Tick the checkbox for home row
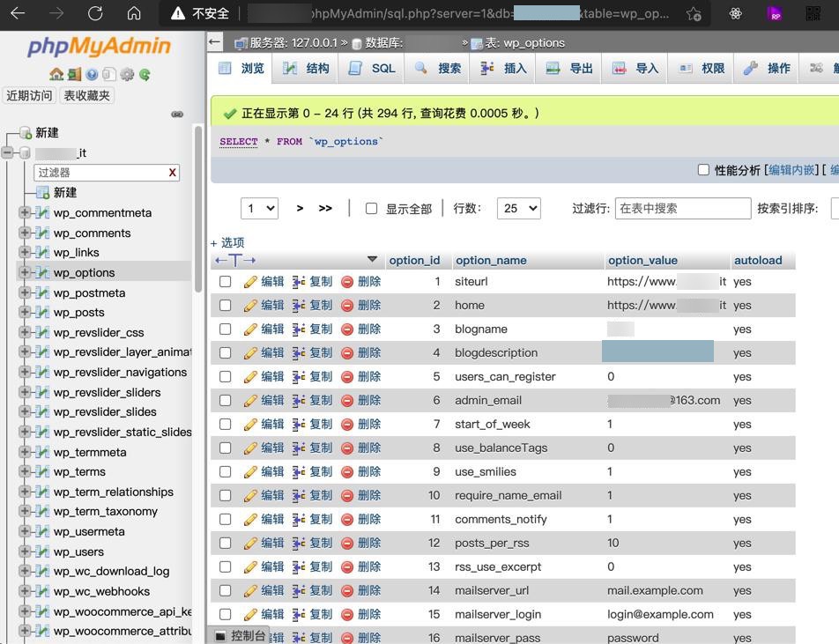Viewport: 839px width, 644px height. click(226, 306)
